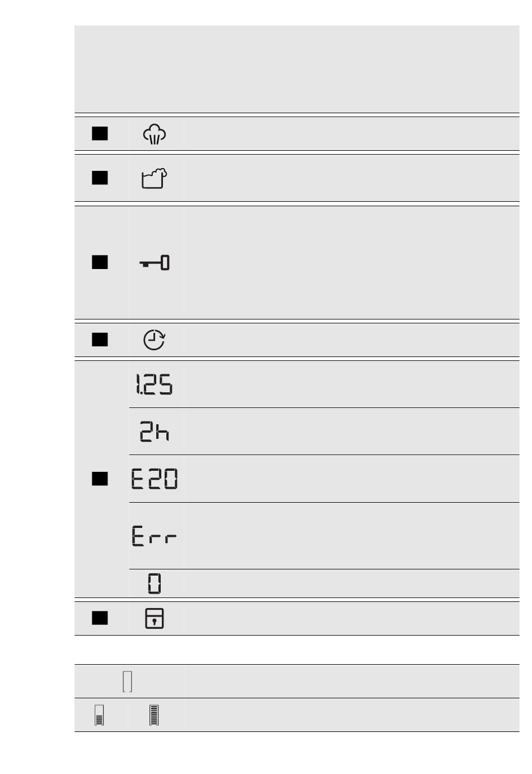Click the blank gray header panel at top
This screenshot has width=532, height=774.
pyautogui.click(x=297, y=68)
